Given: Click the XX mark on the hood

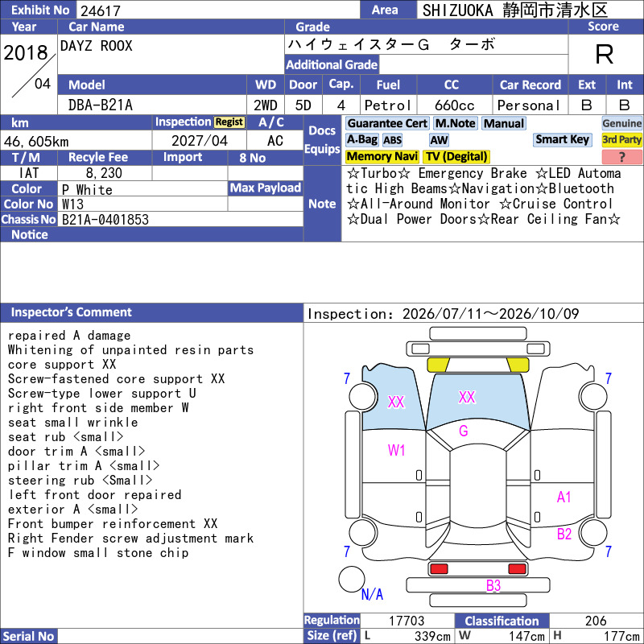Looking at the screenshot, I should click(x=467, y=397).
